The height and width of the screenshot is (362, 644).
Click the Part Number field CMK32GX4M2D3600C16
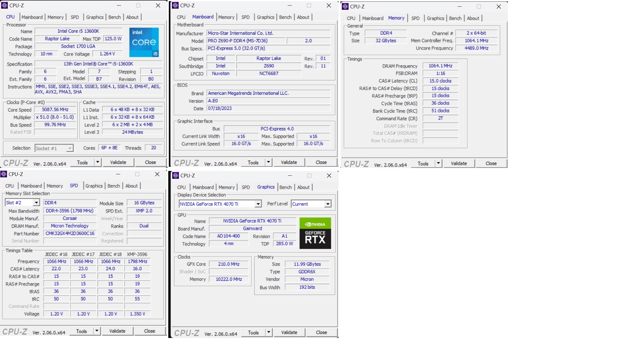[x=70, y=233]
